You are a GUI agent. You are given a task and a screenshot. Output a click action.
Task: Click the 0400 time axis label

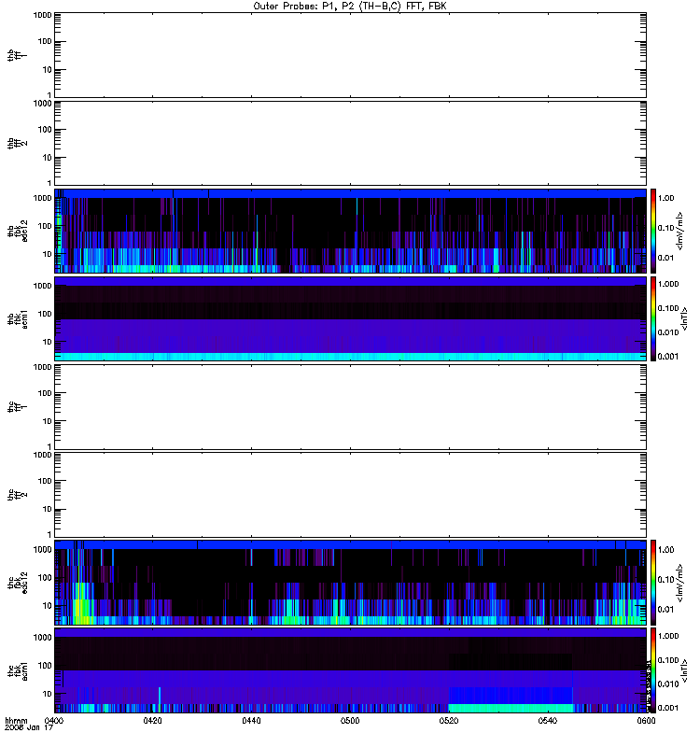(54, 721)
